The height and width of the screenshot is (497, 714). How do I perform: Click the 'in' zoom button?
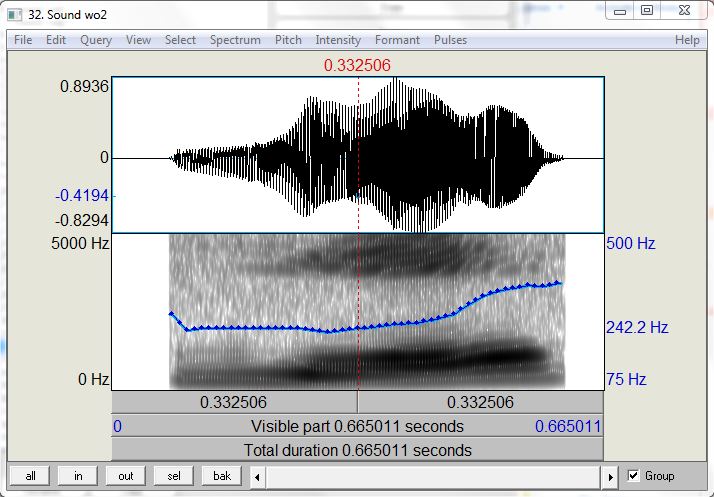point(78,476)
